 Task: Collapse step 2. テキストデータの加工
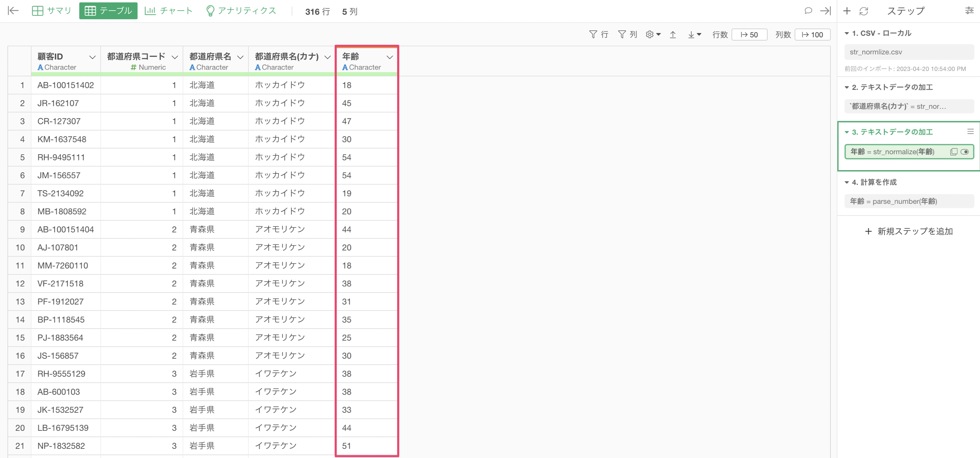point(847,88)
